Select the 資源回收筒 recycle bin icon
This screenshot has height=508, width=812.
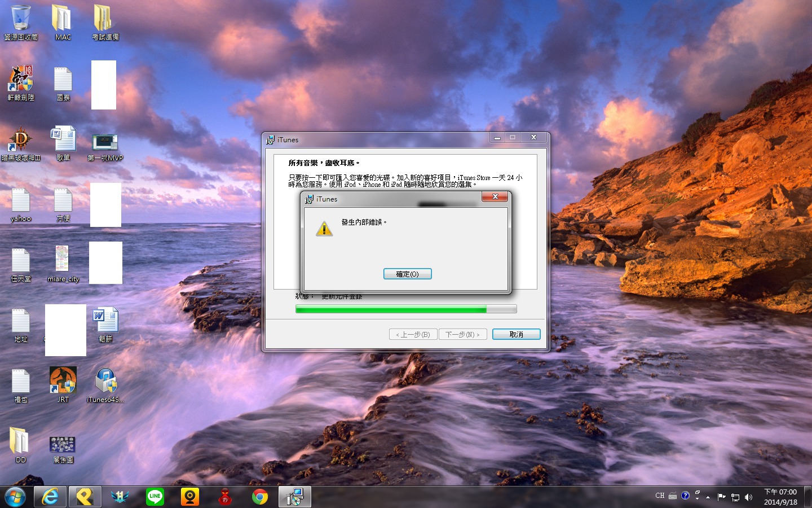click(21, 23)
